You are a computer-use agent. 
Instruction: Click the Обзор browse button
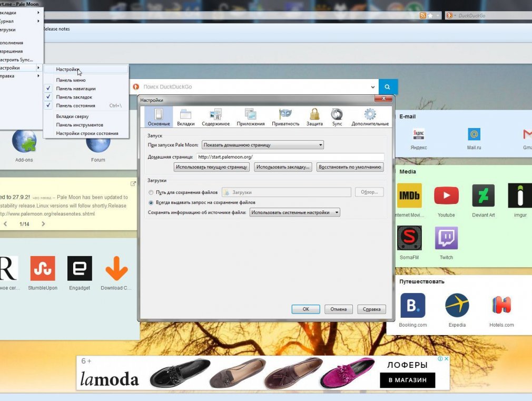point(369,192)
